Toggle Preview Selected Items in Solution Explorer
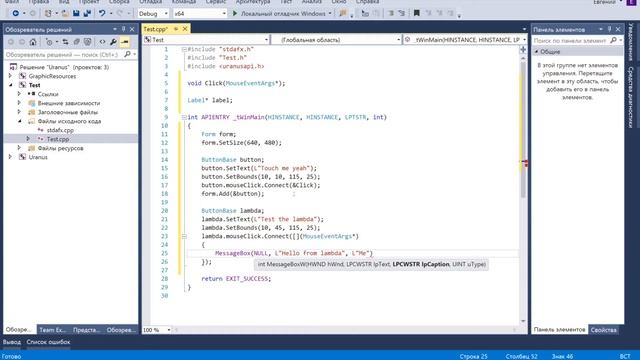This screenshot has width=640, height=360. [x=125, y=42]
